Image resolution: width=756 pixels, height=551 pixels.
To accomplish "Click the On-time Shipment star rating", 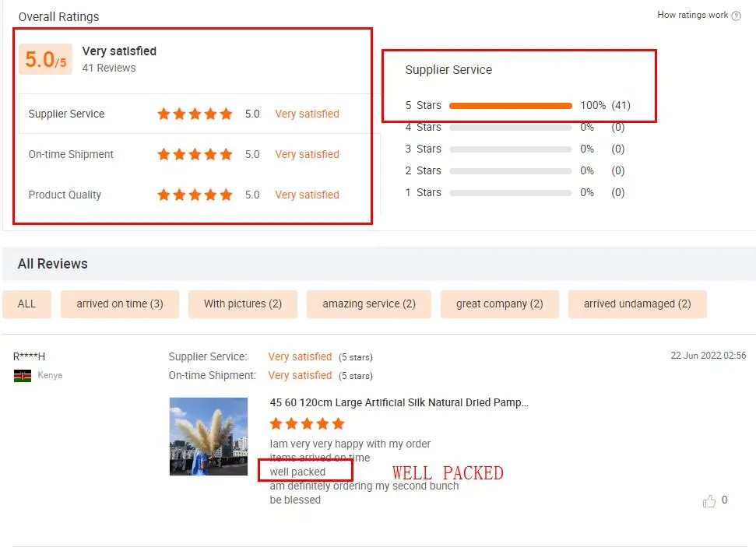I will (x=195, y=154).
